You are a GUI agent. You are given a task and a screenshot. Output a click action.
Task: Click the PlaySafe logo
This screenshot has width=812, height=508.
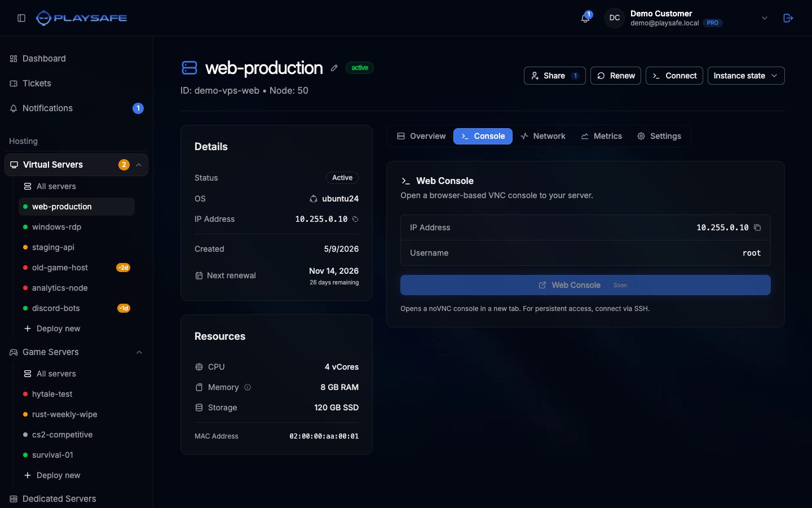click(x=82, y=18)
